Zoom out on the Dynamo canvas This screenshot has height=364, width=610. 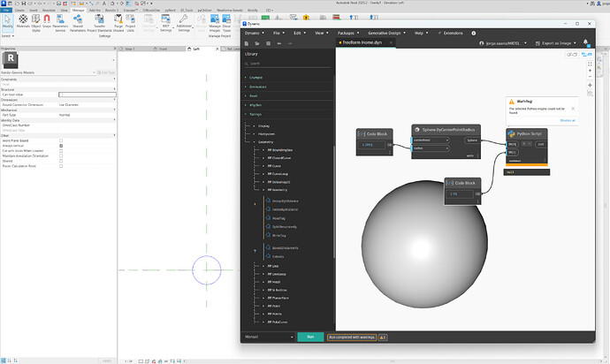590,77
